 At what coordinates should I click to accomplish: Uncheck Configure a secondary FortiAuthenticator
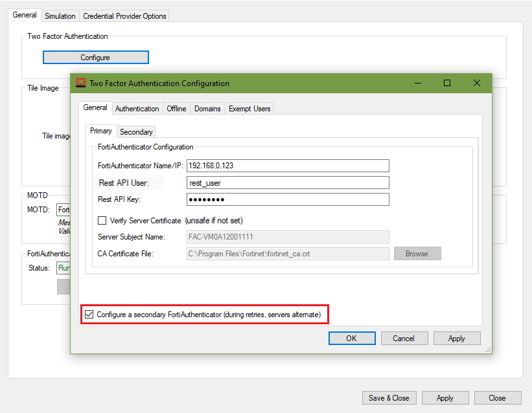[89, 315]
